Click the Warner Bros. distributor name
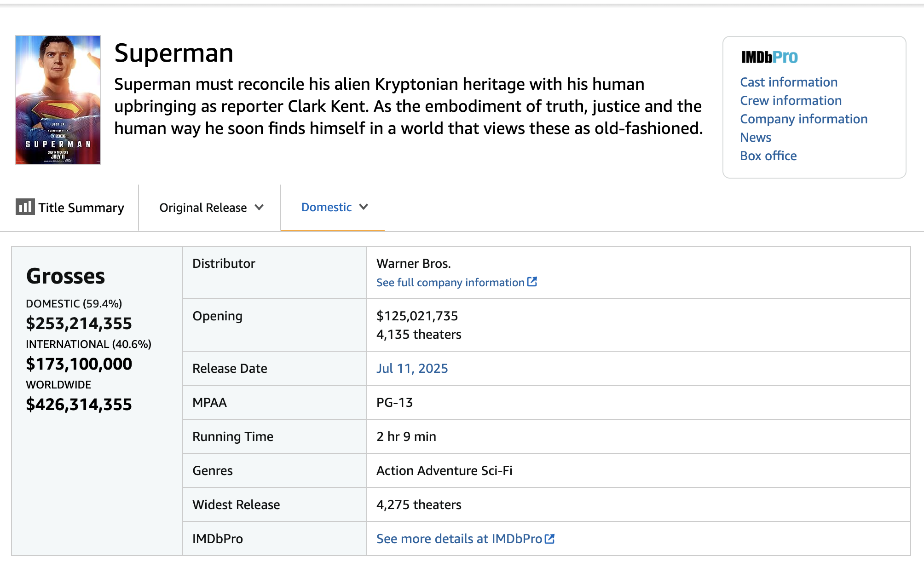The height and width of the screenshot is (568, 924). coord(414,263)
